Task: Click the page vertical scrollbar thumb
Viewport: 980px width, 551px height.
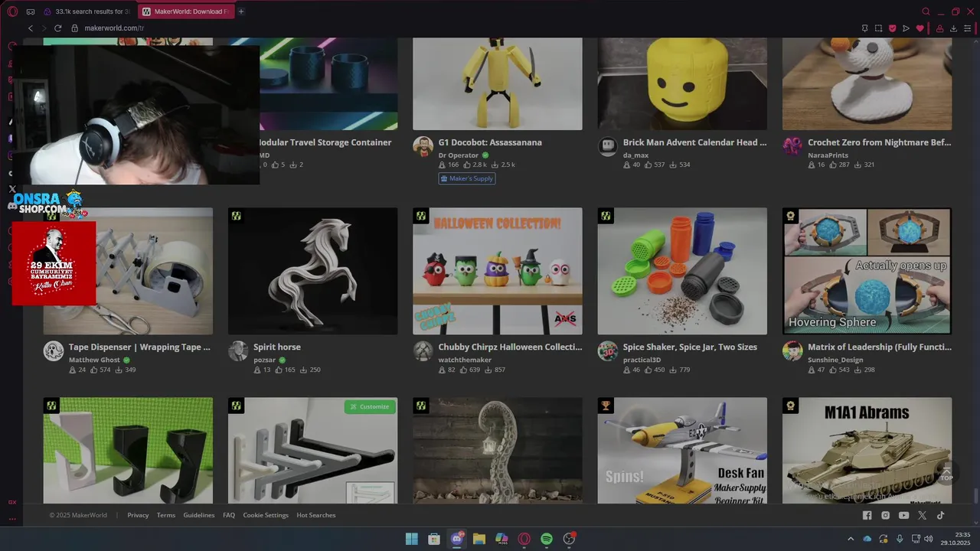Action: 975,496
